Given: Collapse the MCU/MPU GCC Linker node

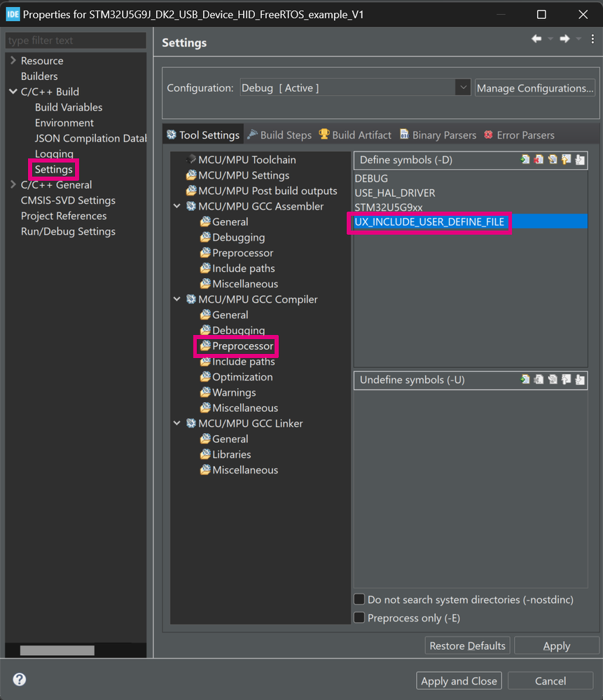Looking at the screenshot, I should (x=176, y=423).
